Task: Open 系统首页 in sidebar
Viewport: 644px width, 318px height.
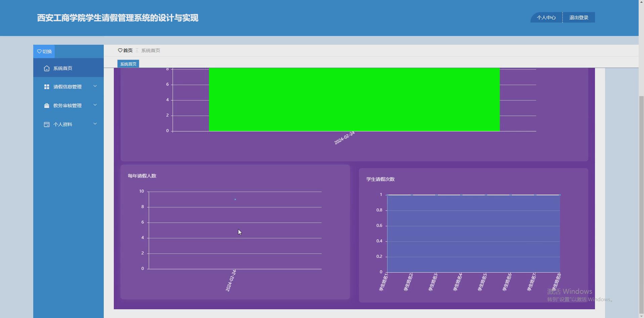Action: [x=68, y=68]
